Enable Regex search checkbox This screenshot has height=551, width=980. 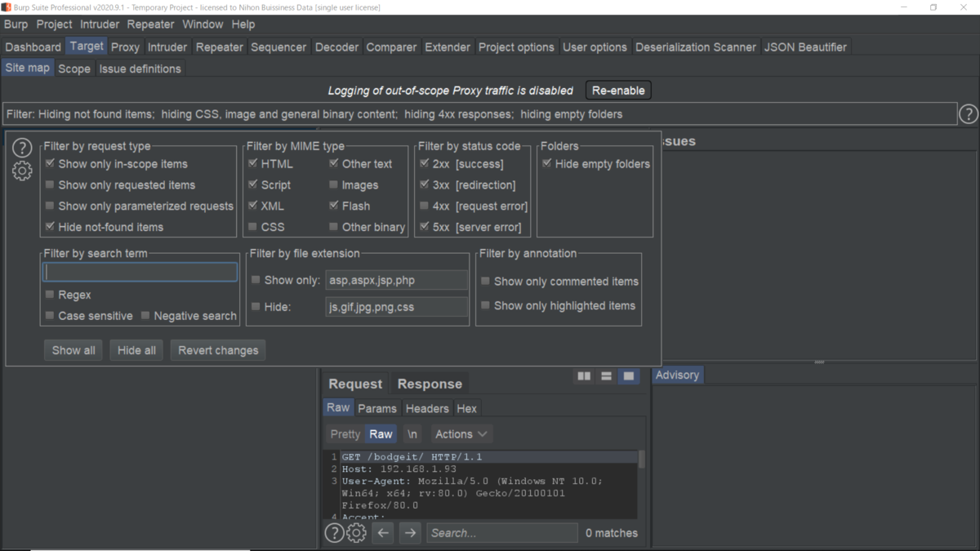click(50, 294)
